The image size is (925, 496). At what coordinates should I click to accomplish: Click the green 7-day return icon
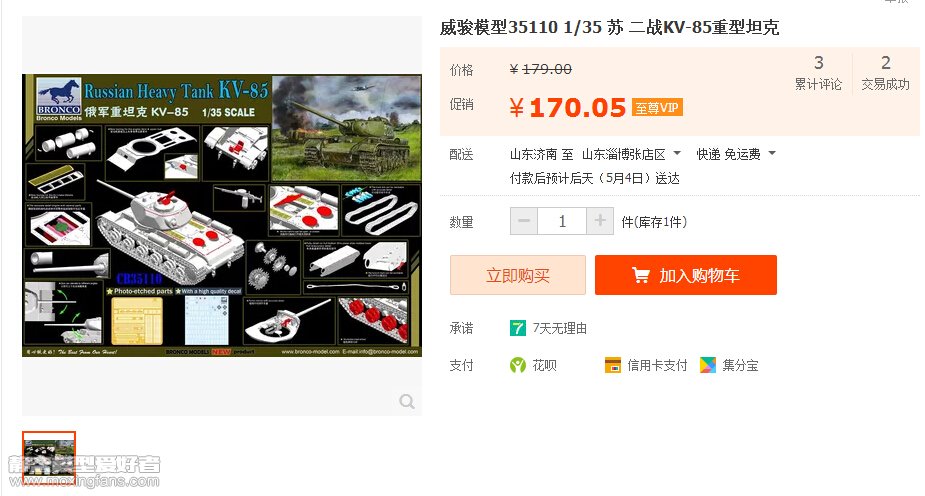[x=517, y=328]
